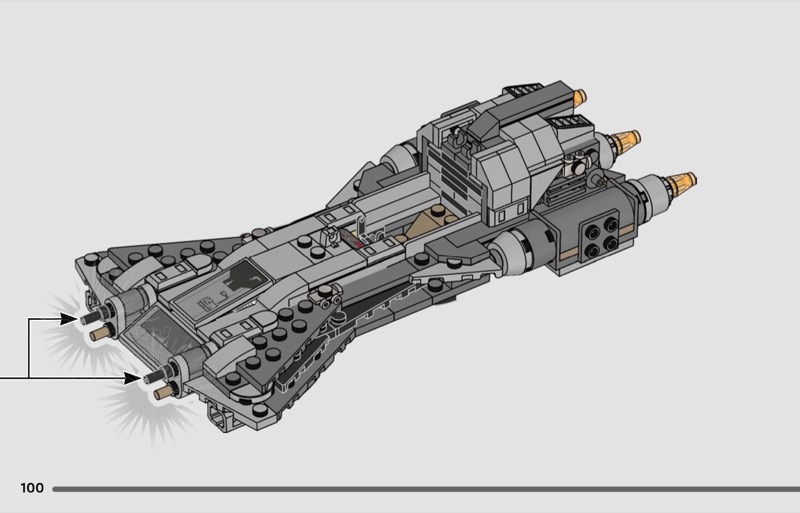The image size is (800, 513).
Task: Select the lowest orange engine nozzle on the right
Action: point(683,181)
